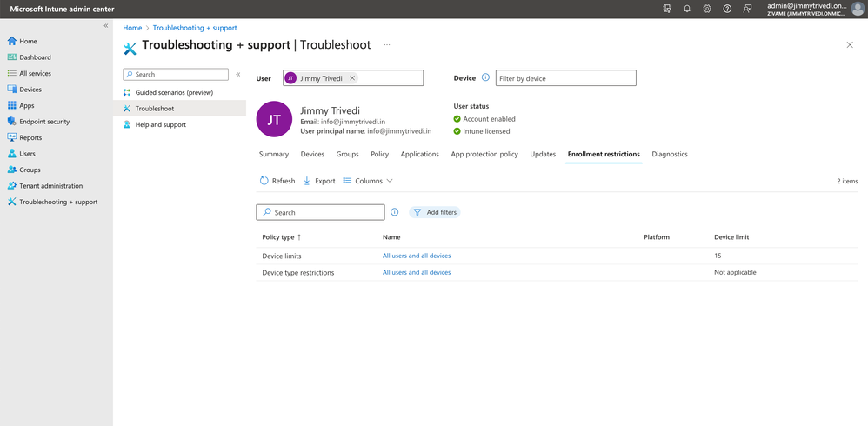868x426 pixels.
Task: Click the '15' device limit value
Action: click(x=718, y=256)
